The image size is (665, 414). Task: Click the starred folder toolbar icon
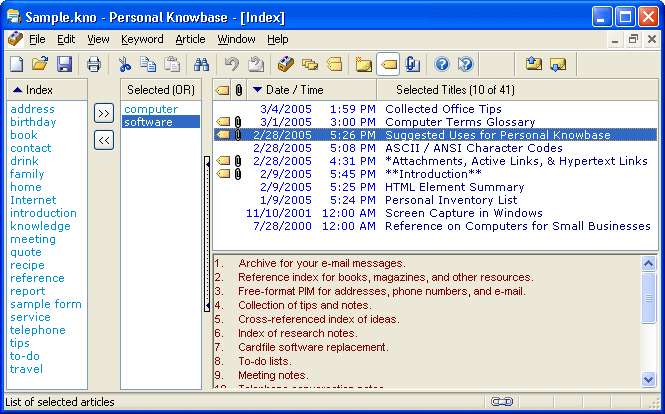(364, 64)
